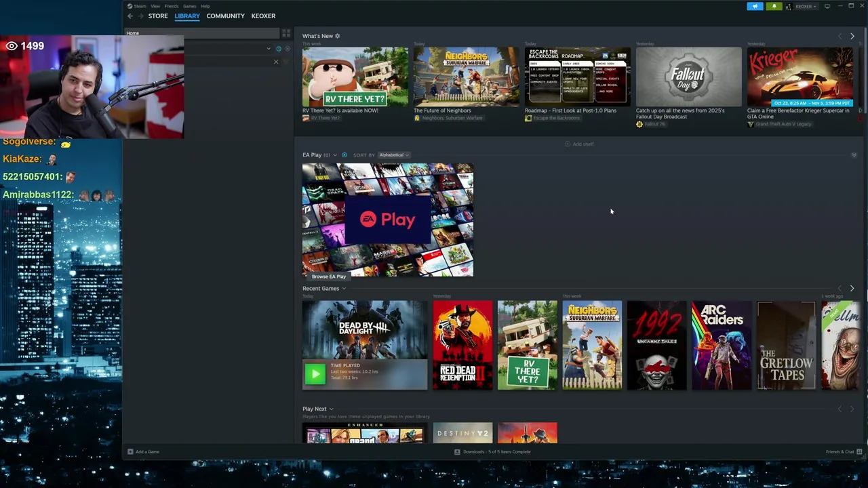Go forward using the right navigation arrow
Viewport: 868px width, 488px height.
point(140,16)
